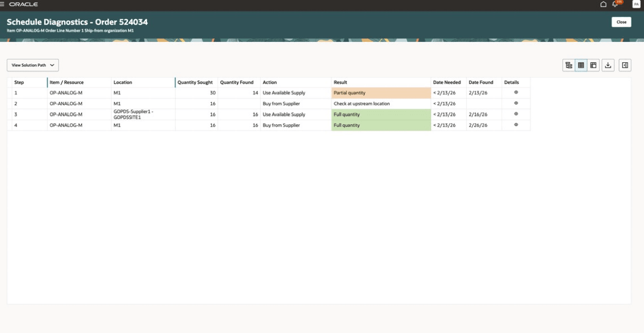The width and height of the screenshot is (644, 333).
Task: Switch to the hierarchy view layout
Action: pos(569,64)
